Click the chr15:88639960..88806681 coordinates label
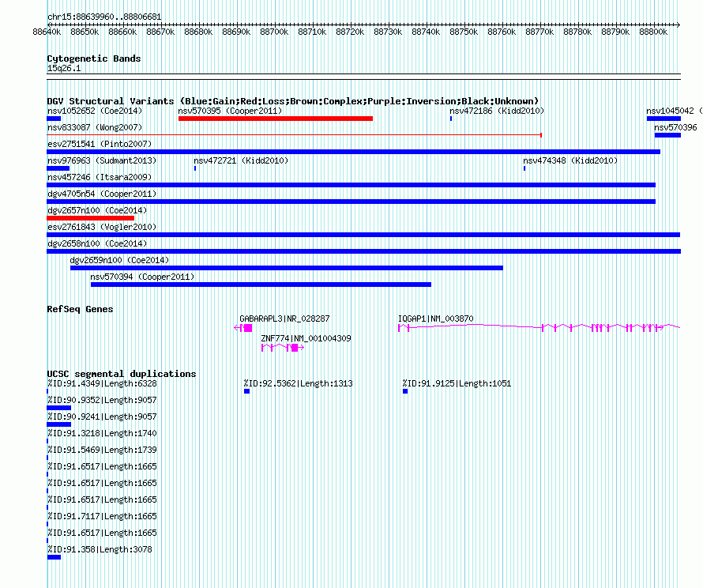703x588 pixels. click(x=104, y=17)
